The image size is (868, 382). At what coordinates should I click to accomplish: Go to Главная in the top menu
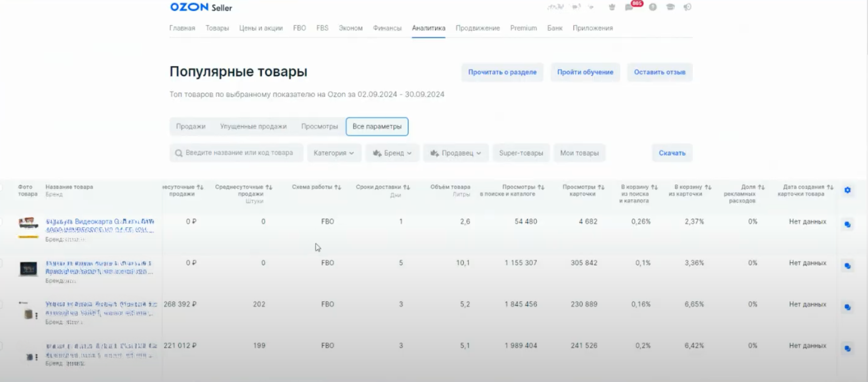182,28
